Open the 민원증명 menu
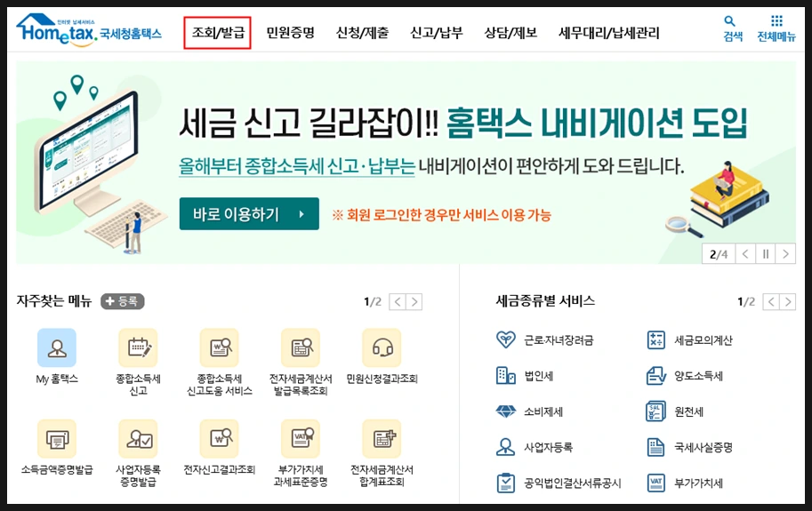812x511 pixels. point(290,33)
